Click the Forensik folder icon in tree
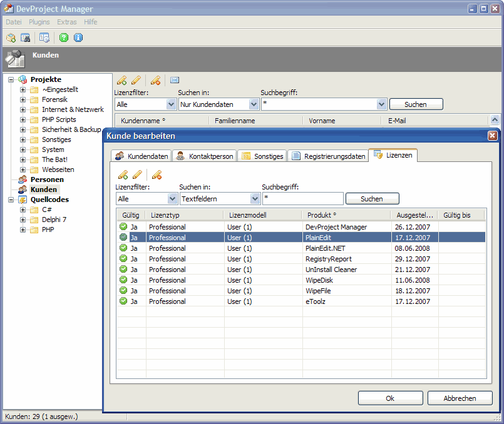The width and height of the screenshot is (504, 424). (34, 100)
